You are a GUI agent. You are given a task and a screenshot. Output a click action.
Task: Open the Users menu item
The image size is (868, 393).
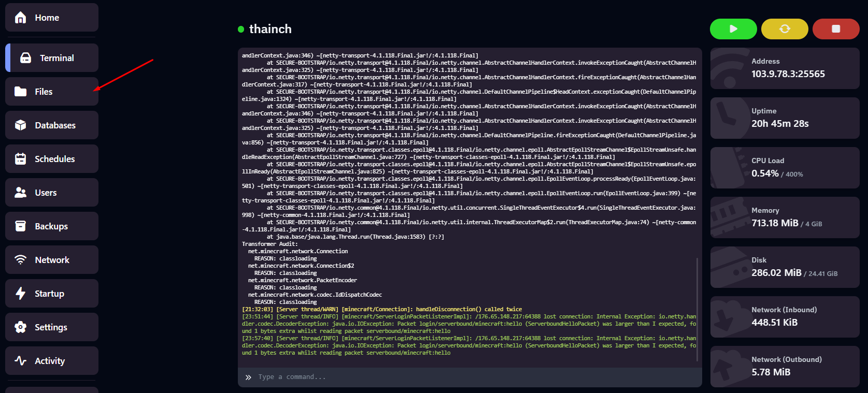[46, 193]
